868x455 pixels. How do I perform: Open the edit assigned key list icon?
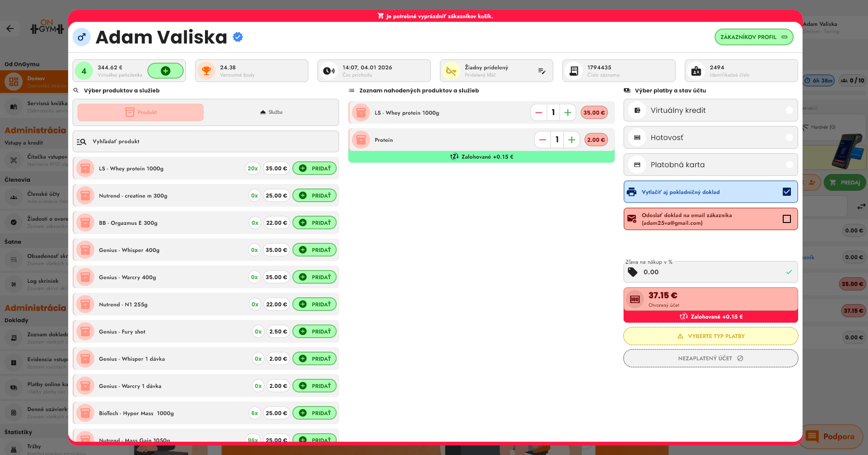click(x=542, y=71)
